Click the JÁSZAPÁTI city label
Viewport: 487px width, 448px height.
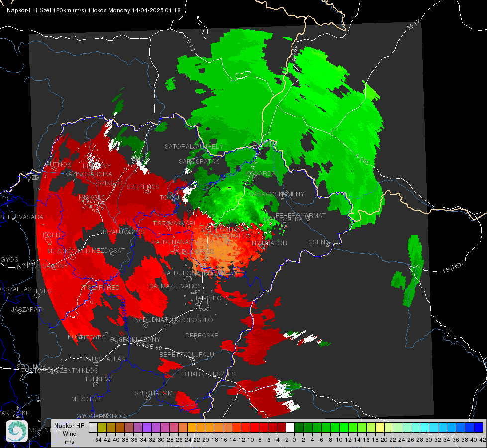(x=27, y=310)
